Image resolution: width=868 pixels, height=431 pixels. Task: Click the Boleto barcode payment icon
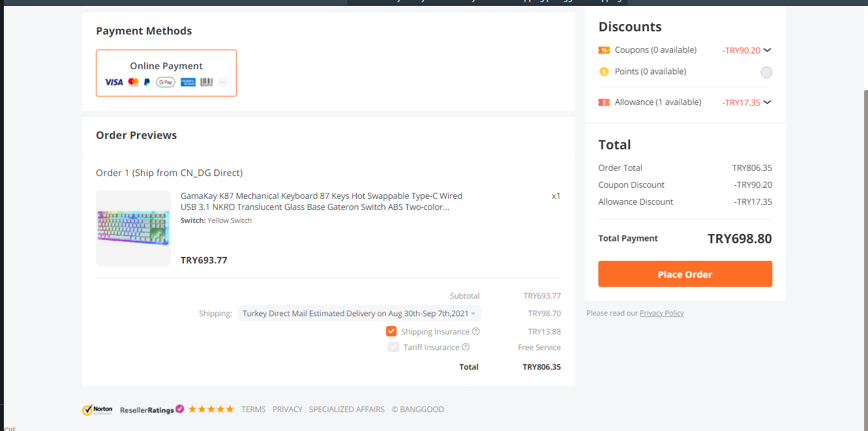(206, 82)
